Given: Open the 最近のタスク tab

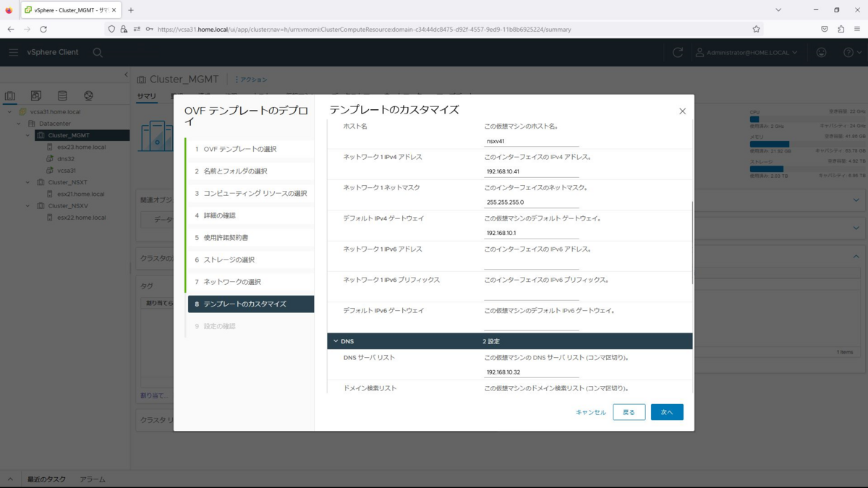Looking at the screenshot, I should pos(46,479).
